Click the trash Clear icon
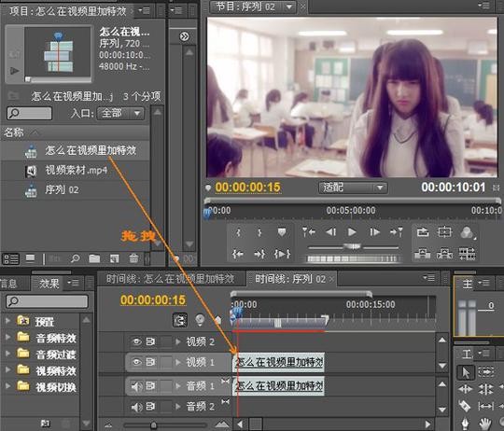 [x=133, y=258]
